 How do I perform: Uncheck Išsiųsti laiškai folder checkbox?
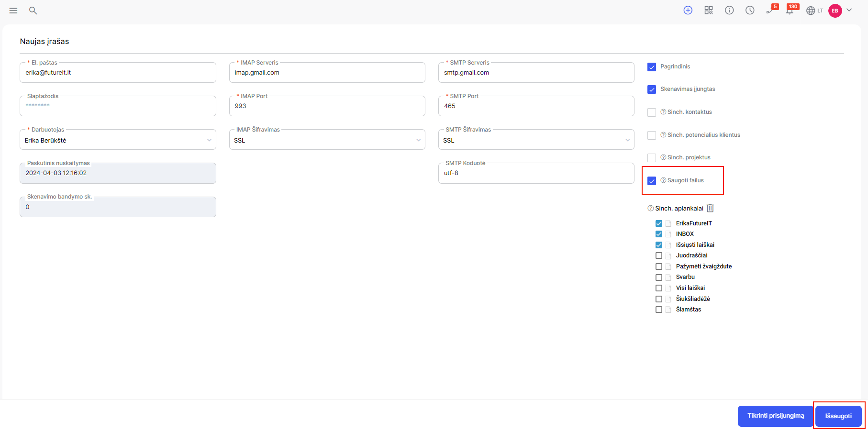coord(659,245)
